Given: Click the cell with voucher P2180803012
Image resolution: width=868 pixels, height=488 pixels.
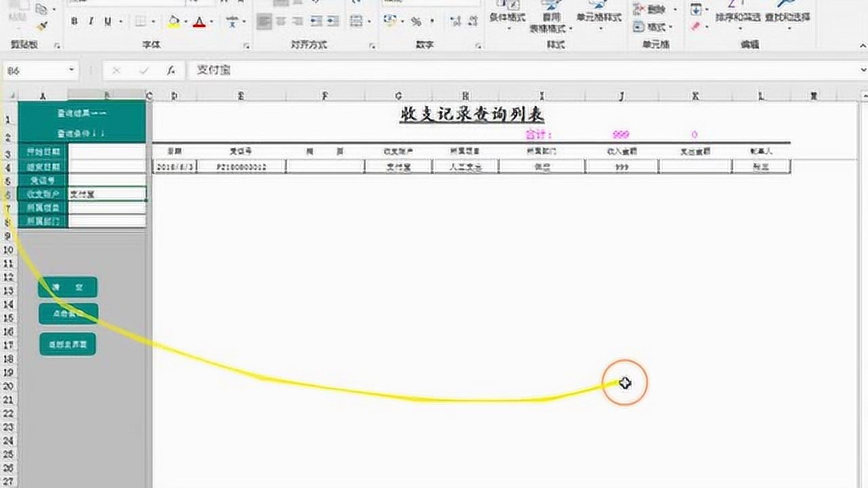Looking at the screenshot, I should [x=241, y=167].
